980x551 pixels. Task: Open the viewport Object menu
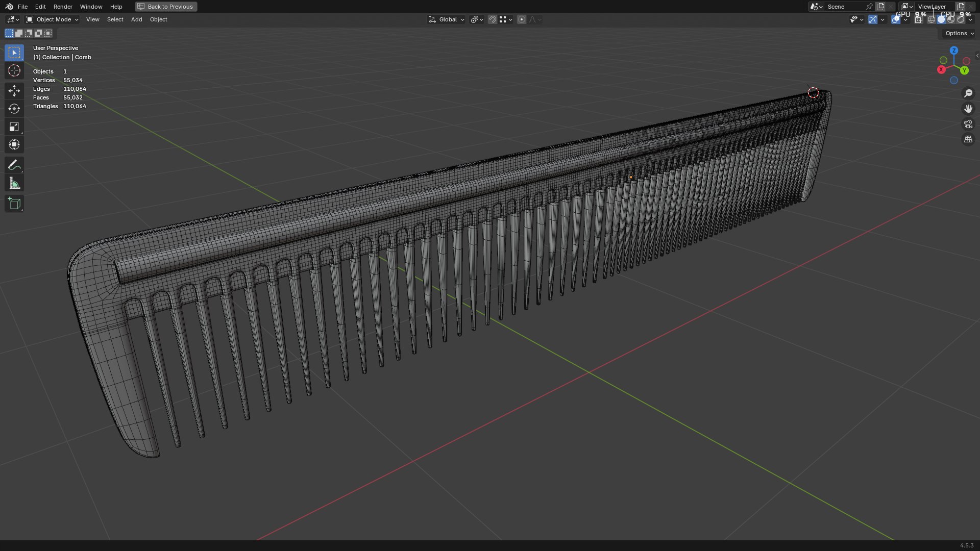tap(158, 19)
